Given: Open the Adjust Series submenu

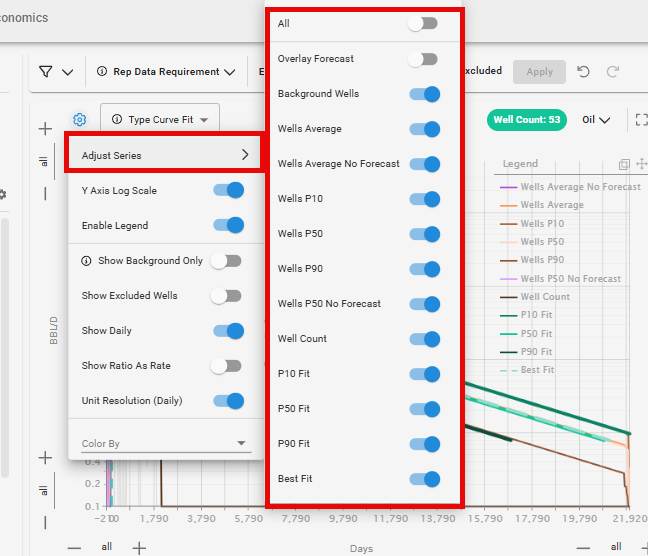Looking at the screenshot, I should (x=164, y=155).
